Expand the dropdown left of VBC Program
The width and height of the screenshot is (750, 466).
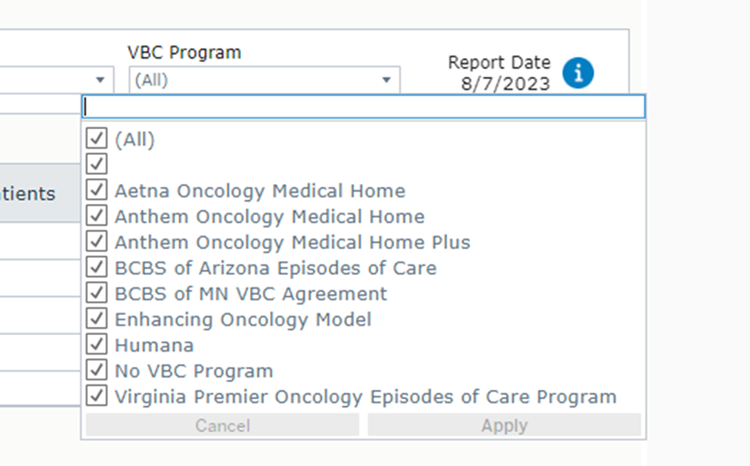click(x=101, y=80)
